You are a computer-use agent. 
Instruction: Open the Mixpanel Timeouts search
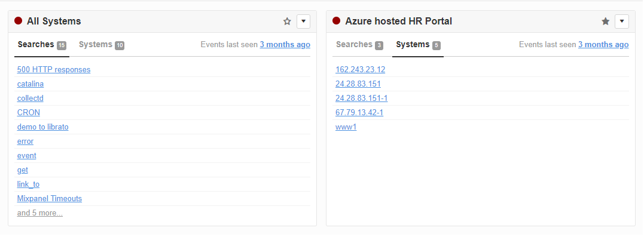tap(50, 199)
